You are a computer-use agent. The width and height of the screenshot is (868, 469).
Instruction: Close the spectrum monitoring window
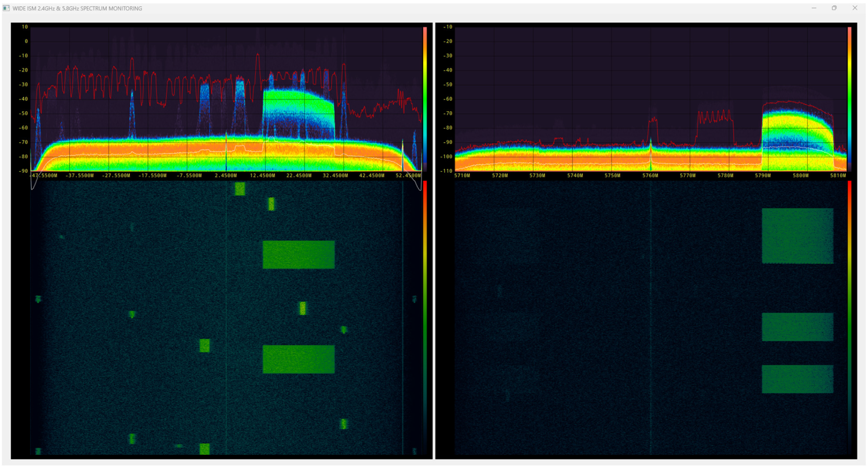[855, 8]
